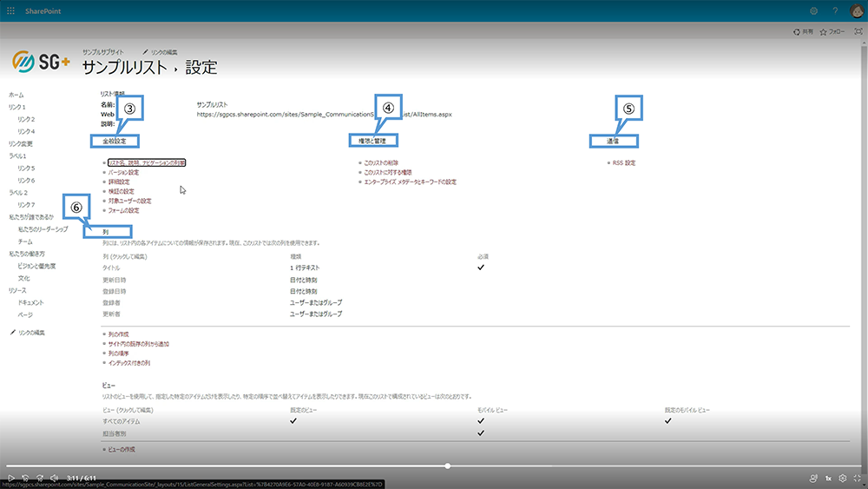Open 詳細設定 link
This screenshot has width=868, height=489.
pyautogui.click(x=119, y=182)
